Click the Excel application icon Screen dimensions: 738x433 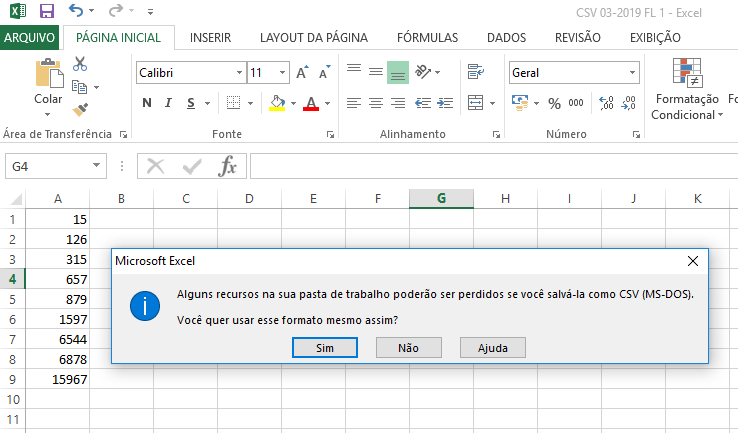tap(18, 10)
